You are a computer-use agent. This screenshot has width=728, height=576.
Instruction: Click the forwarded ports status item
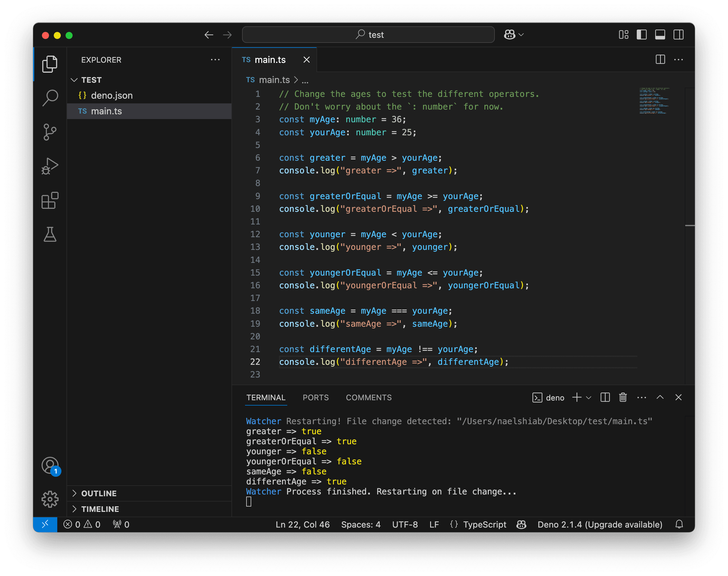(121, 524)
